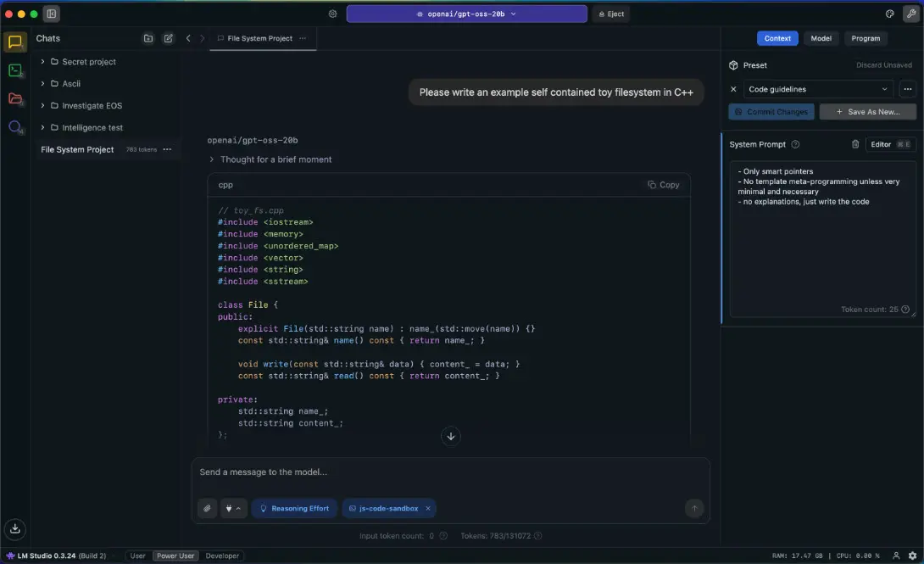Open the Chats view in left sidebar
Viewport: 924px width, 564px height.
coord(15,42)
